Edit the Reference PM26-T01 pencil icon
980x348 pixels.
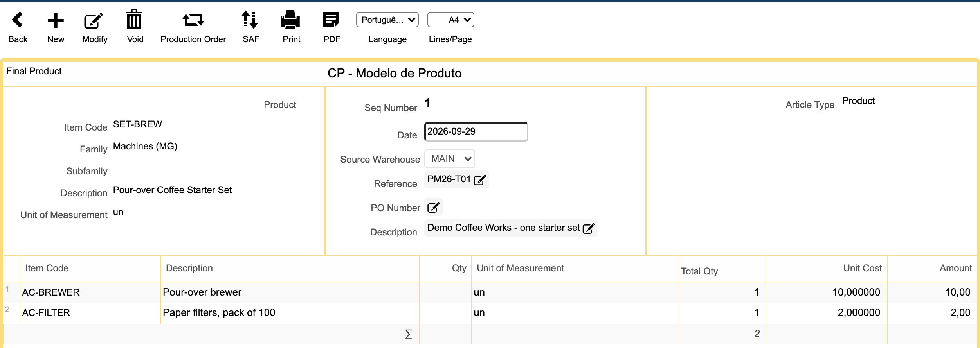click(480, 180)
